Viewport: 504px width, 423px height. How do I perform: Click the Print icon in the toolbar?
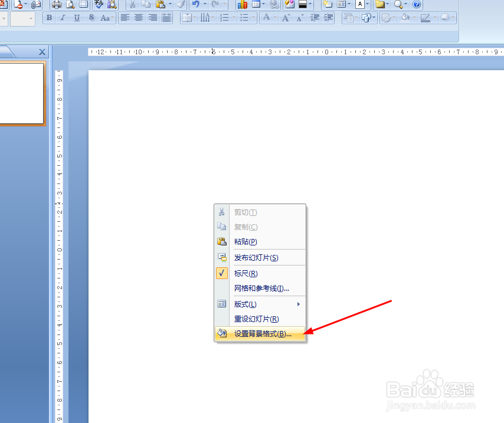(57, 4)
